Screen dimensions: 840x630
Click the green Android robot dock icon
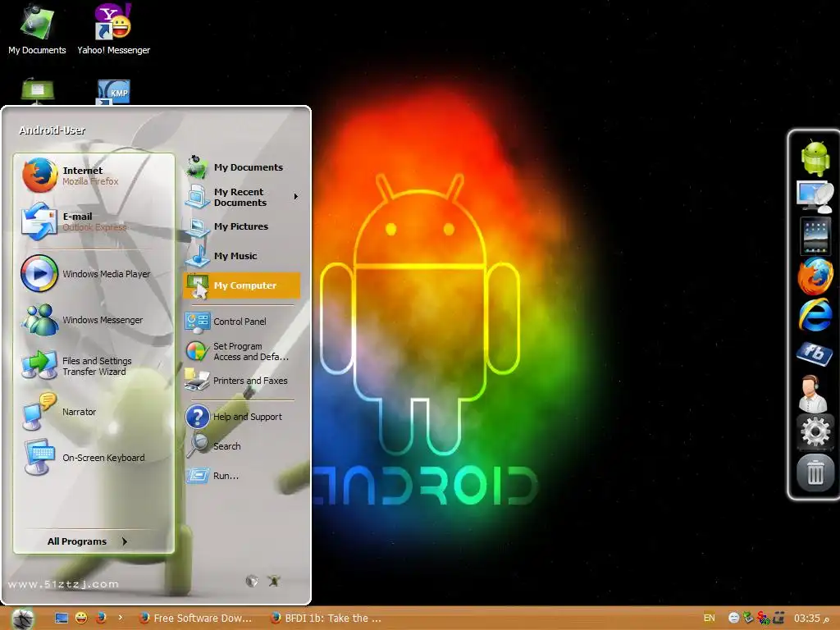coord(815,157)
